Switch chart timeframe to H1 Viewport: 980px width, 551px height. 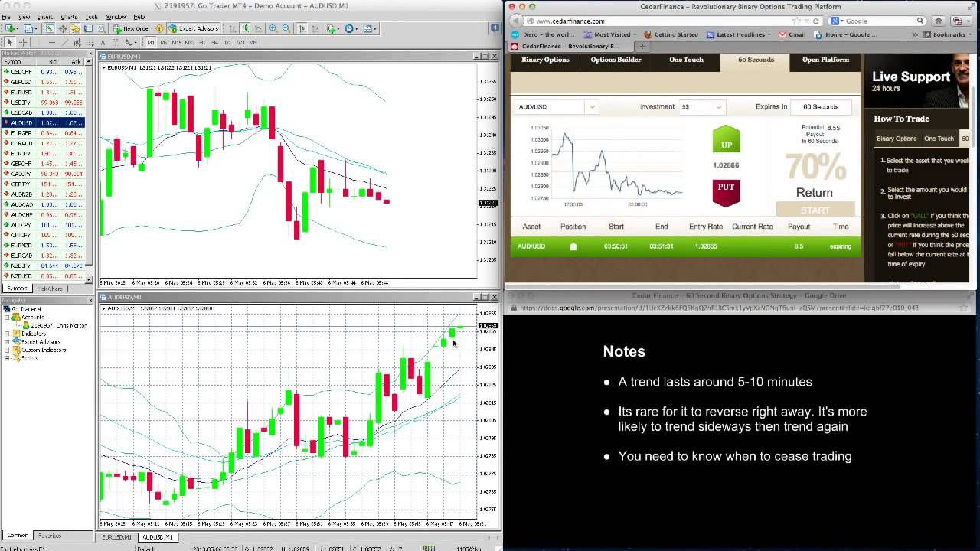[x=202, y=42]
